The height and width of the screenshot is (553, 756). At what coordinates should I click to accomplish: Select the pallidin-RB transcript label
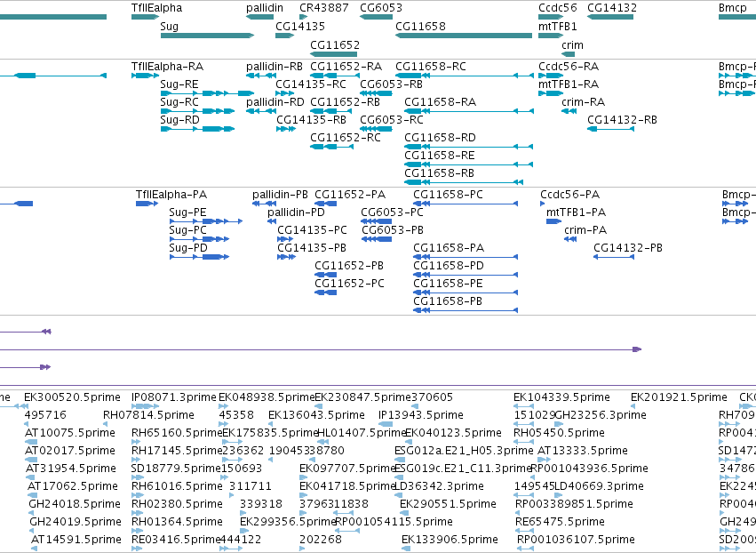point(275,66)
